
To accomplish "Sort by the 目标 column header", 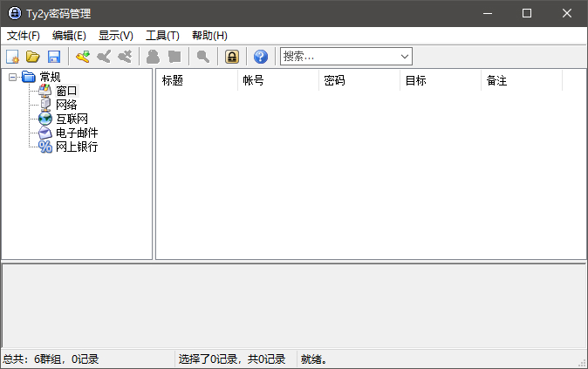I will coord(441,80).
